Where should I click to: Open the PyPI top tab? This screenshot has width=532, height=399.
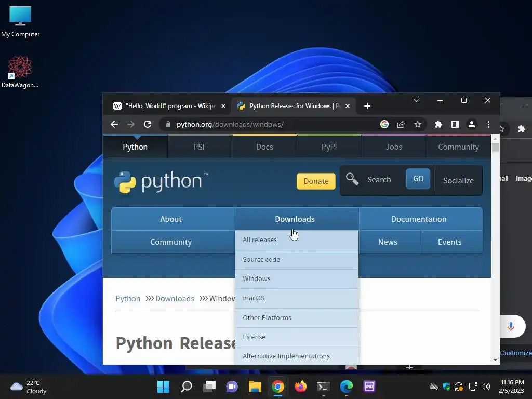pyautogui.click(x=329, y=147)
